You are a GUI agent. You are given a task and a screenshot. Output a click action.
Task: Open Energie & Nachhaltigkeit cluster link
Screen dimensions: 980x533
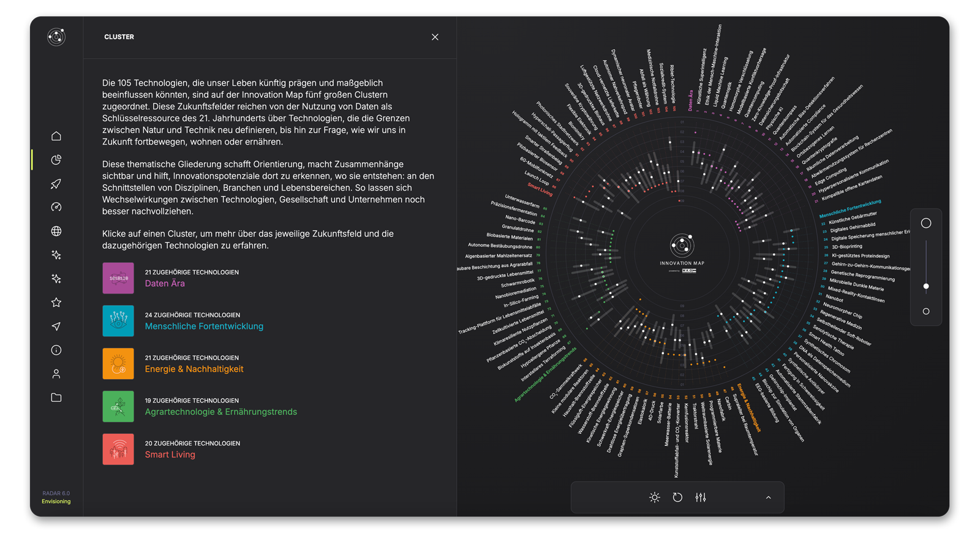click(194, 369)
